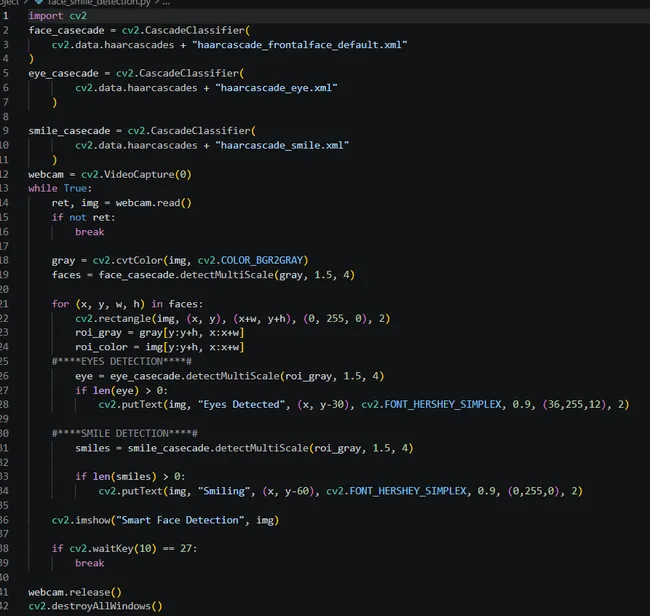
Task: Click on cv2.destroyAllWindows() call
Action: [x=95, y=606]
